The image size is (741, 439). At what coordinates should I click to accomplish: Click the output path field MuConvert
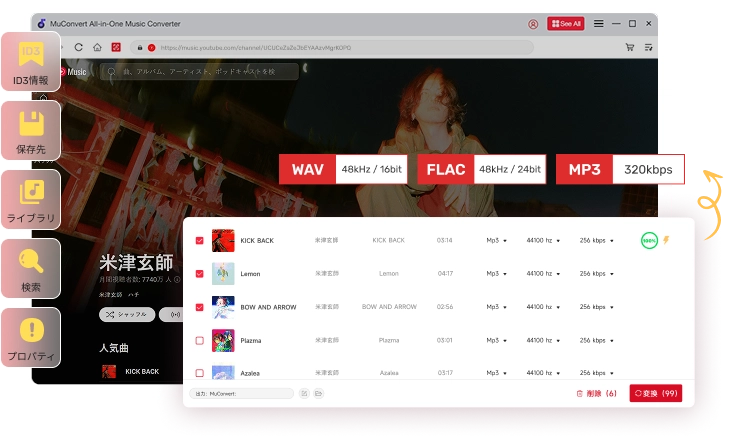[241, 393]
